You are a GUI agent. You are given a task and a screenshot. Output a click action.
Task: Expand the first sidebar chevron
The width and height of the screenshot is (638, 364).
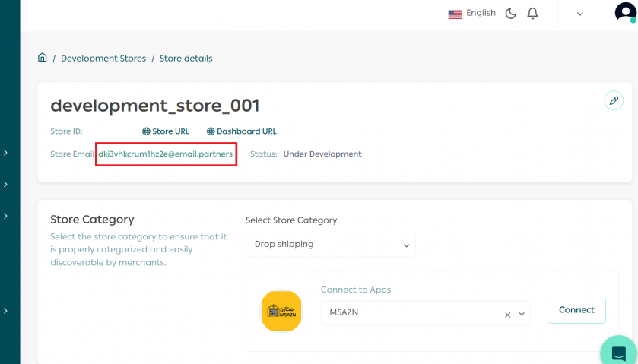click(x=5, y=153)
